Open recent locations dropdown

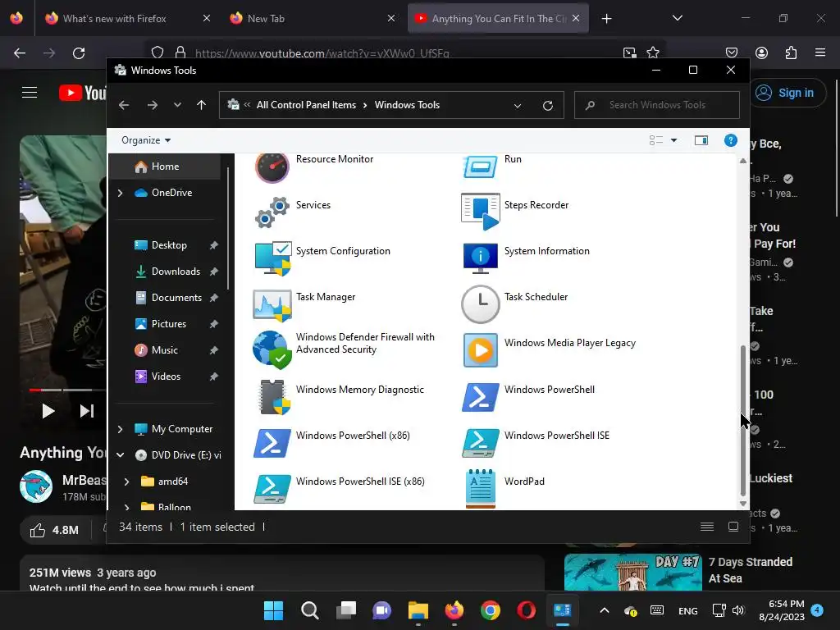pos(177,105)
